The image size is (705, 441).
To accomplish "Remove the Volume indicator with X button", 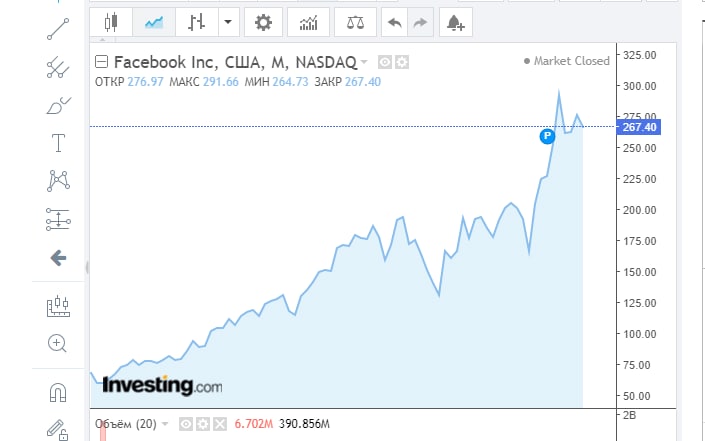I will pyautogui.click(x=220, y=424).
